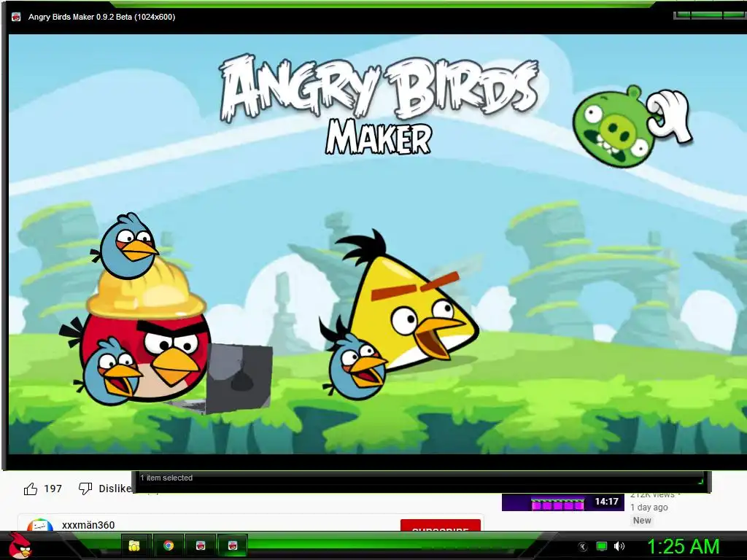Open the suggested video thumbnail showing 14:17
The height and width of the screenshot is (560, 747).
tap(563, 502)
